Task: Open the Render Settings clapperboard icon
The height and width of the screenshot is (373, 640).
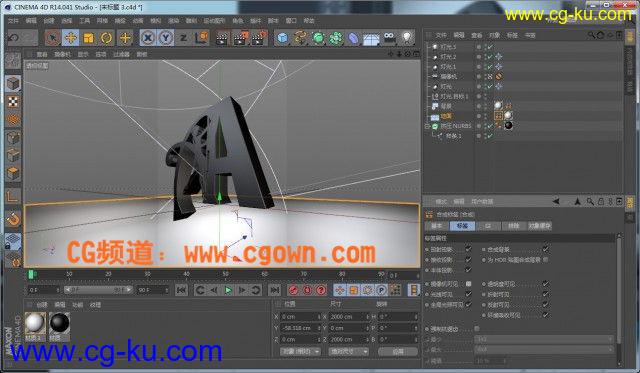Action: pos(259,38)
